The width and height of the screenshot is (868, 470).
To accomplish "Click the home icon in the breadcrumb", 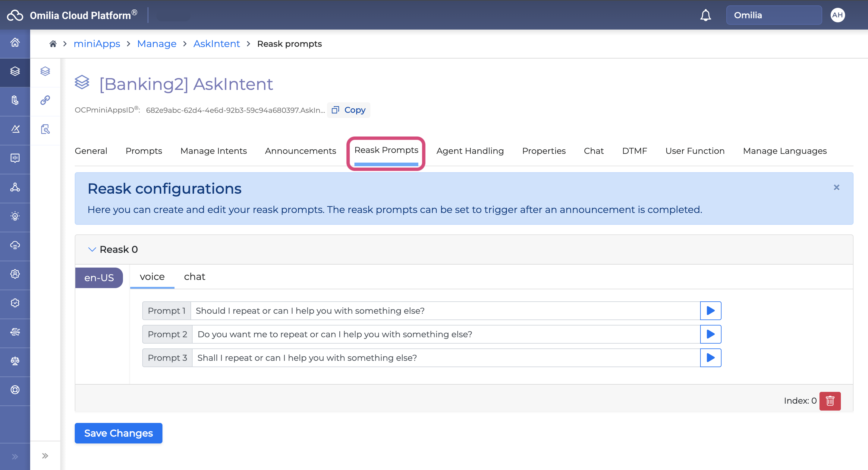I will (x=53, y=44).
